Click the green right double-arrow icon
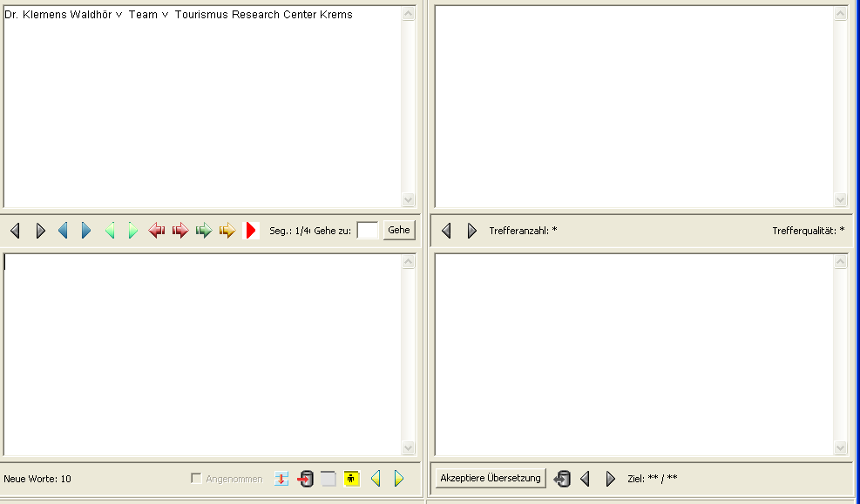 (x=204, y=231)
